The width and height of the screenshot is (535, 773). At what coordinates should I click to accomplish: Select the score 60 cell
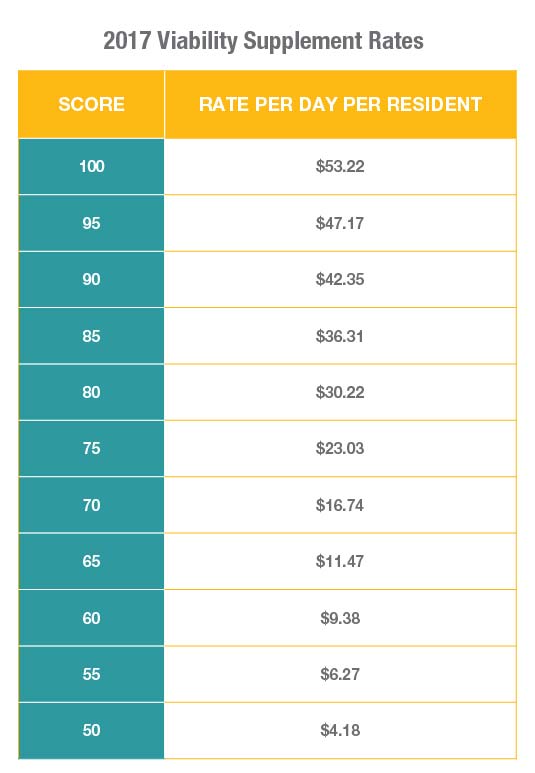91,618
